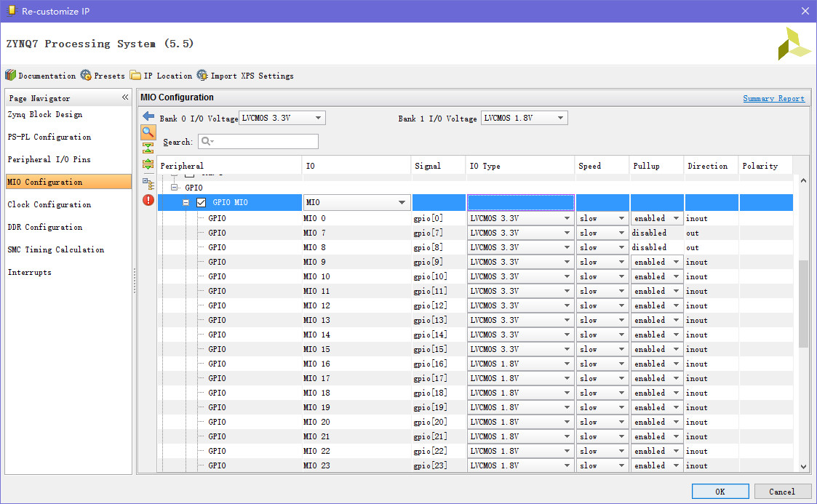Open IO Type dropdown for MIO 0
Image resolution: width=817 pixels, height=504 pixels.
tap(520, 219)
